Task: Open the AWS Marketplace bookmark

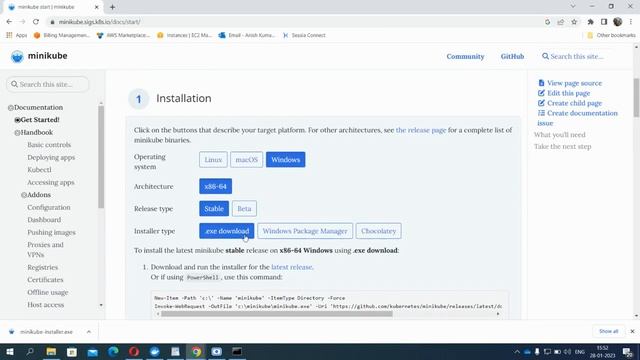Action: (x=123, y=35)
